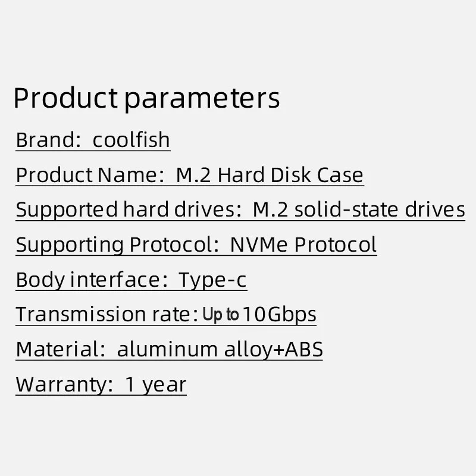
Task: Select the "M.2 solid-state drives" value
Action: tap(359, 210)
